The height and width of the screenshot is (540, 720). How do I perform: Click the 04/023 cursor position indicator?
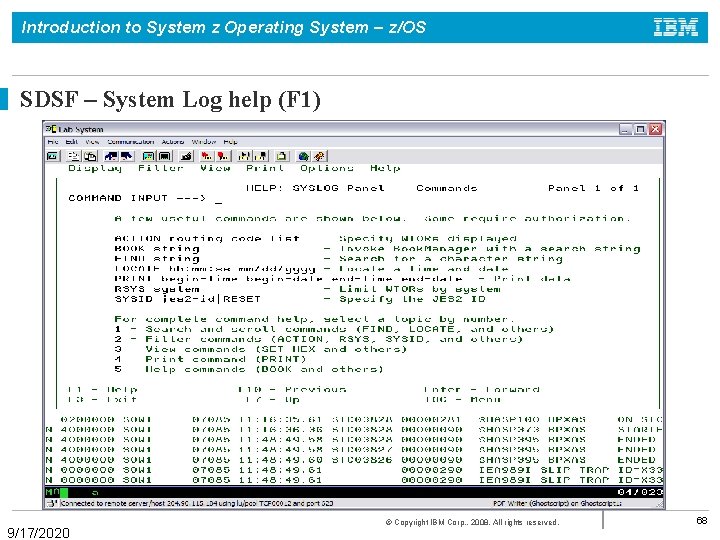click(x=640, y=492)
